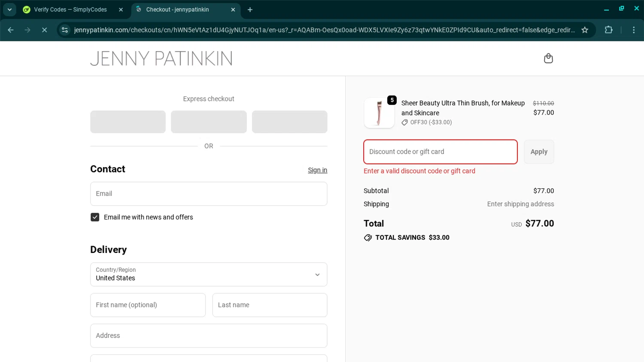Click the address bar URL
Viewport: 644px width, 362px height.
pyautogui.click(x=324, y=30)
